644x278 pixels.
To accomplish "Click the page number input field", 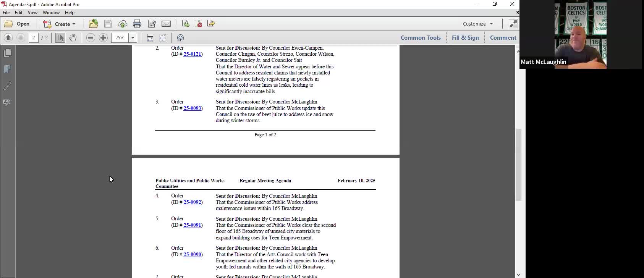I will point(34,37).
